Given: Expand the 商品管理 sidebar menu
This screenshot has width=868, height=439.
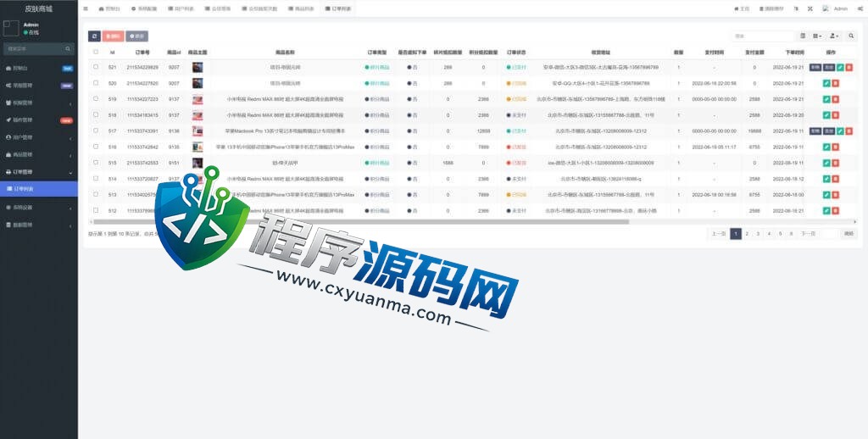Looking at the screenshot, I should (39, 154).
